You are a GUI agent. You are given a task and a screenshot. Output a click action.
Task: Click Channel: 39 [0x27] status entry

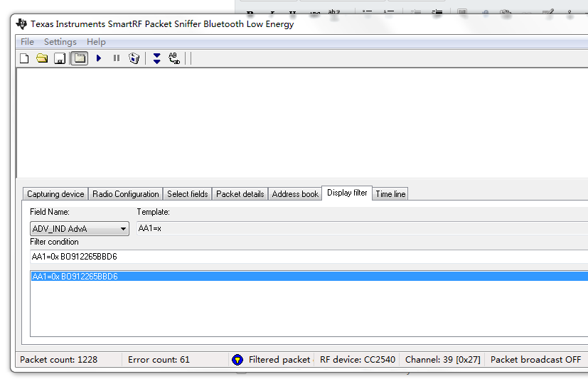point(442,360)
